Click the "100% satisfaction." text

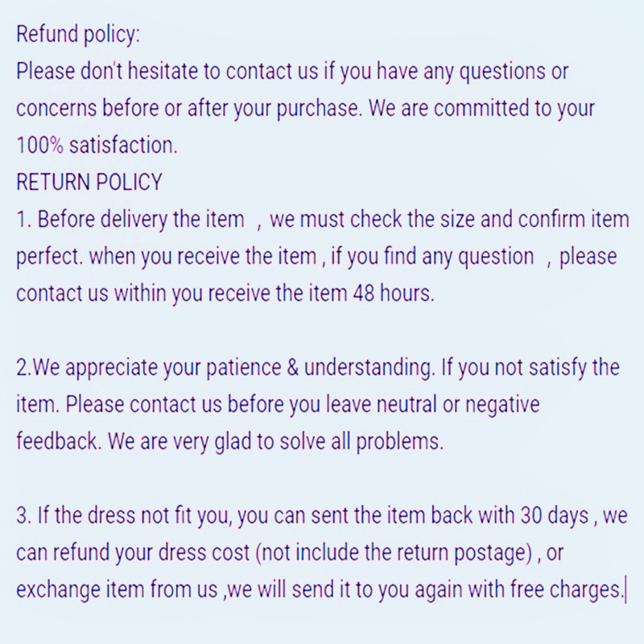(x=96, y=145)
